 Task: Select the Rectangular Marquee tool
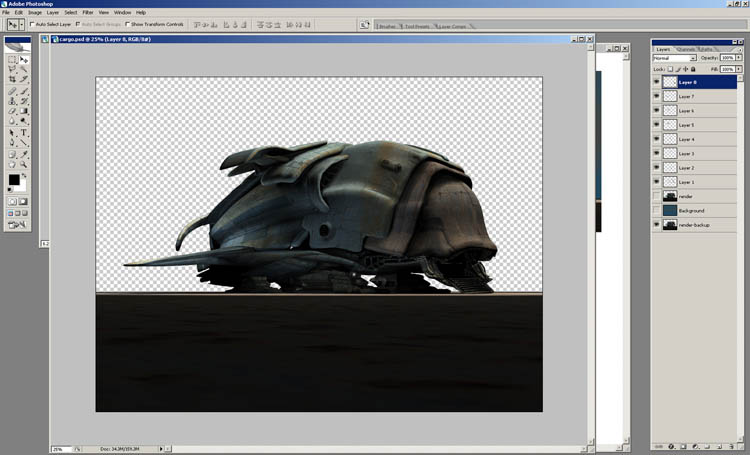click(12, 60)
